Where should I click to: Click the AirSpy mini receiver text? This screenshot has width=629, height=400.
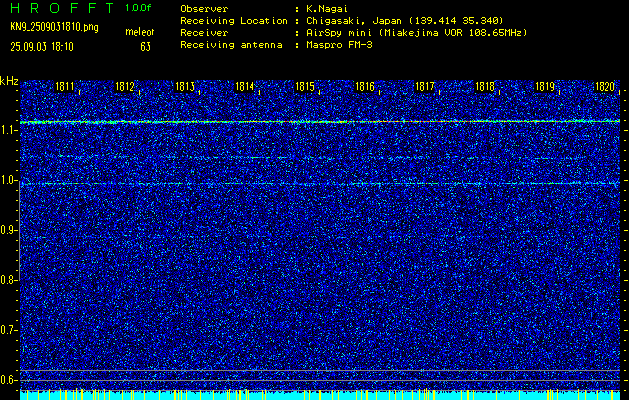click(416, 33)
